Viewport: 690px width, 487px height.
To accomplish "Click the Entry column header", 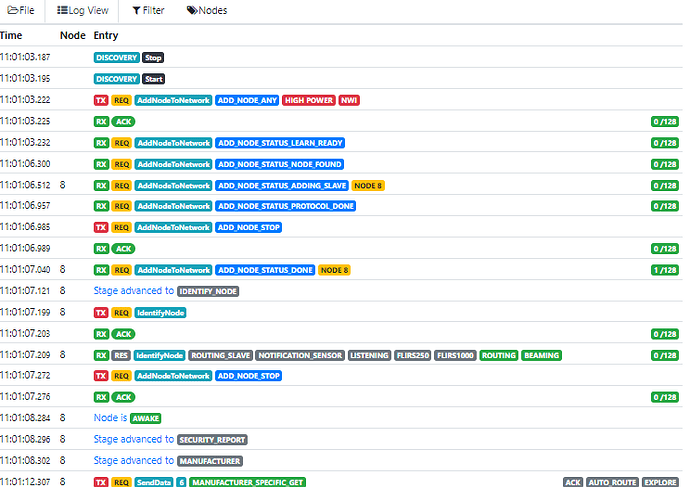I will [106, 36].
